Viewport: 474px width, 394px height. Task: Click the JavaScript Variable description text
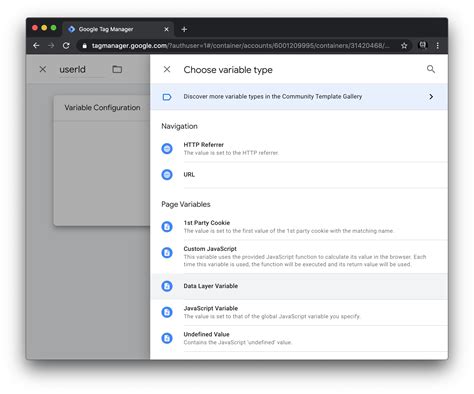[x=272, y=316]
